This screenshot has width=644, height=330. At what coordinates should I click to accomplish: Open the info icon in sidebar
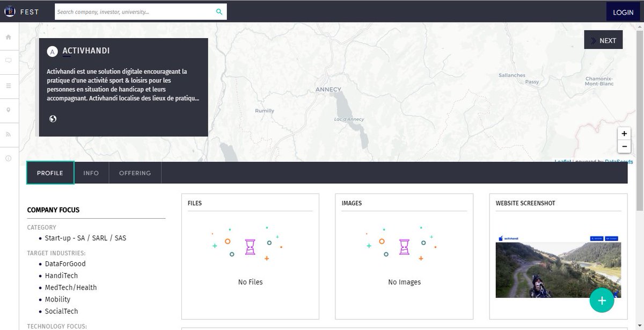8,158
